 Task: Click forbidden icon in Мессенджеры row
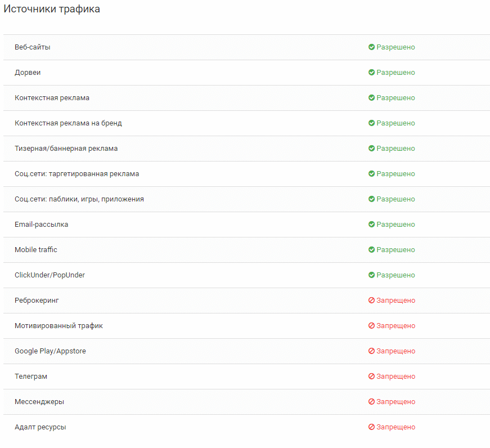coord(371,402)
